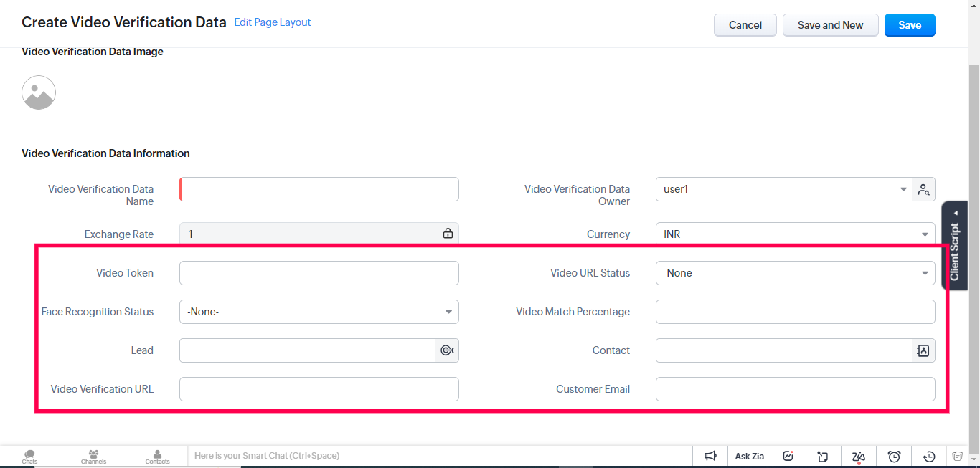Click the Lead lookup icon
Screen dimensions: 980x468
[447, 350]
